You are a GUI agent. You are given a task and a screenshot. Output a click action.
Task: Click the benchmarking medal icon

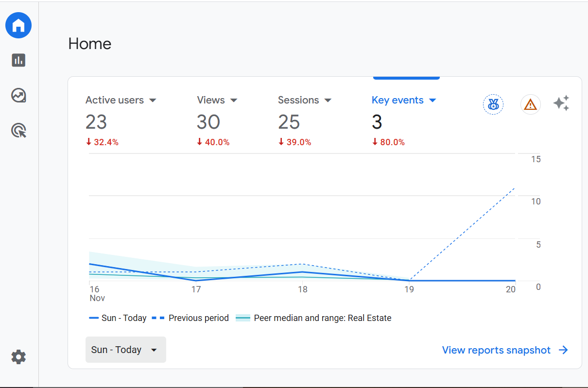click(x=493, y=104)
